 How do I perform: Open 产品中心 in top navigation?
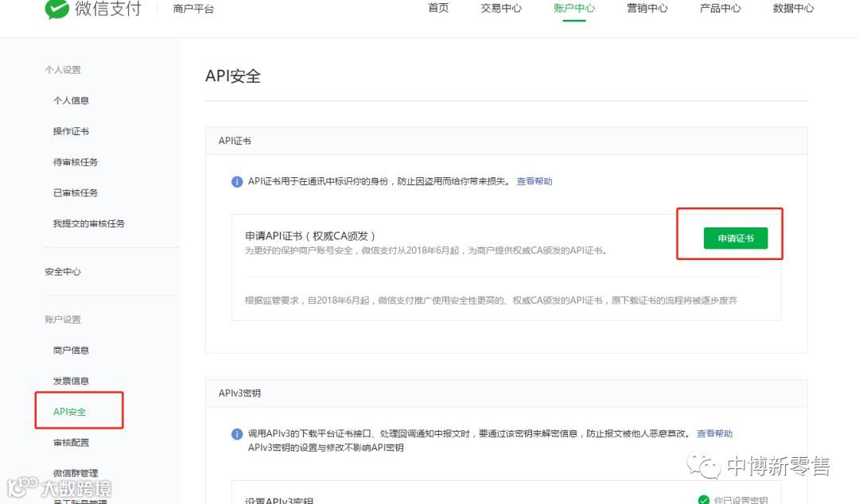(x=721, y=8)
